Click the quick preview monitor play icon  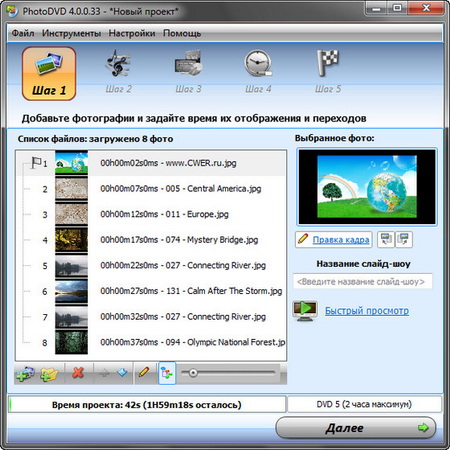(305, 310)
